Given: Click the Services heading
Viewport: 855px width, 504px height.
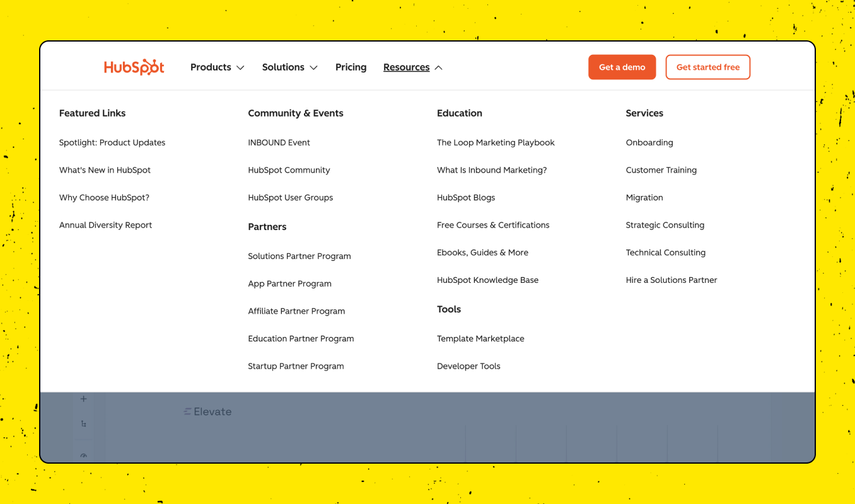Looking at the screenshot, I should pyautogui.click(x=644, y=113).
